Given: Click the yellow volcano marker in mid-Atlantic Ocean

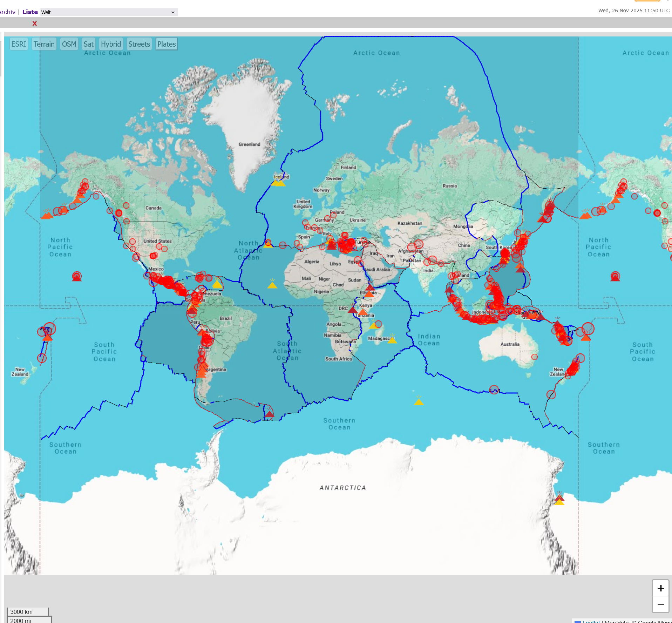Looking at the screenshot, I should (x=272, y=285).
